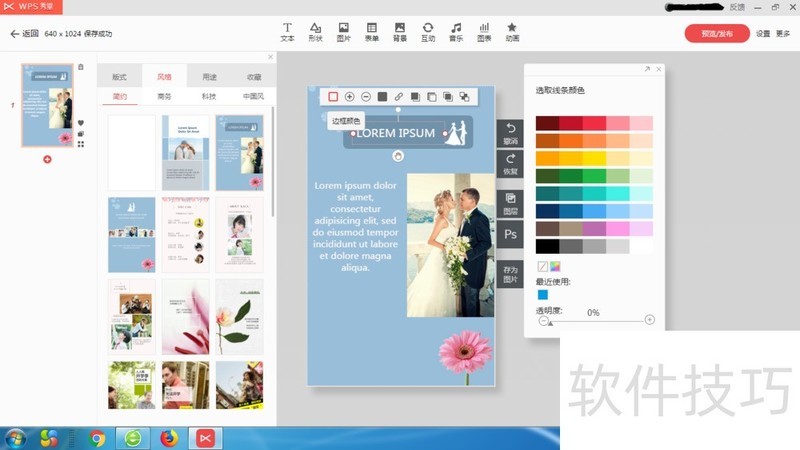800x450 pixels.
Task: Click the 反馈 feedback link
Action: 737,7
